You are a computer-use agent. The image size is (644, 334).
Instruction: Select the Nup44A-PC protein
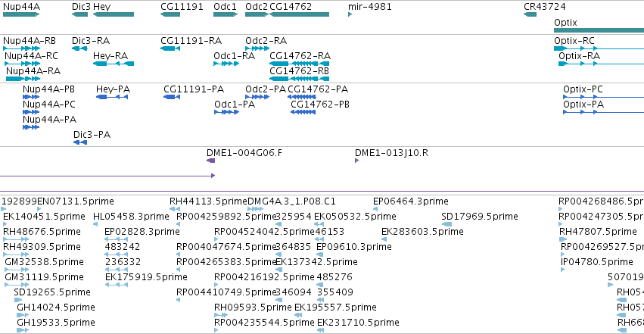click(x=49, y=105)
